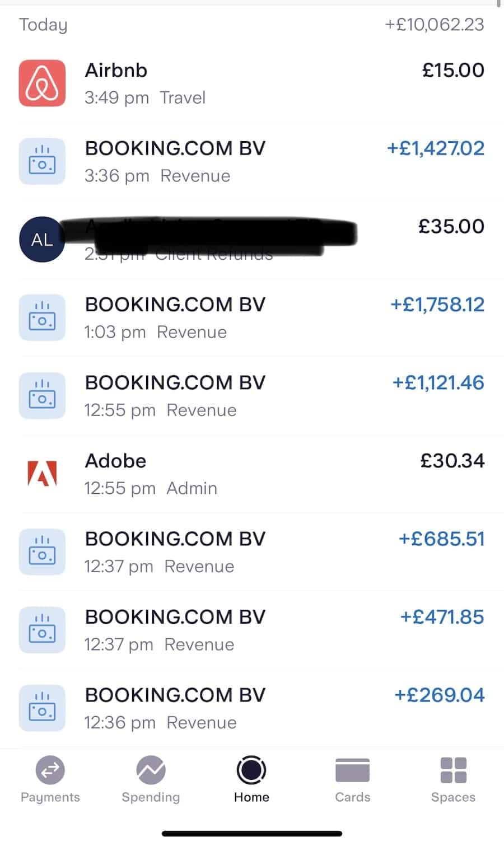The image size is (504, 846).
Task: Tap revenue icon for 3:36 pm Booking.com payment
Action: click(x=42, y=161)
